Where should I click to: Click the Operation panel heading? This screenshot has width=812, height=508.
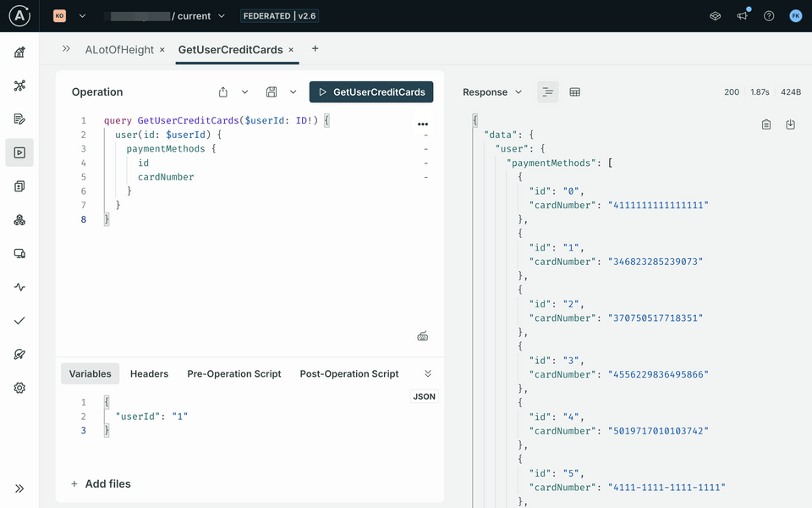pos(97,91)
